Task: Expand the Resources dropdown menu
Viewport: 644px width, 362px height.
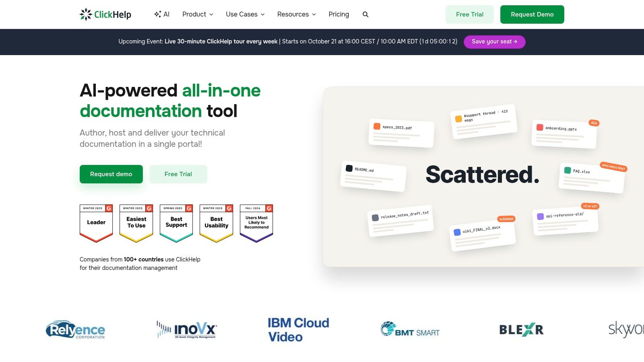Action: 297,14
